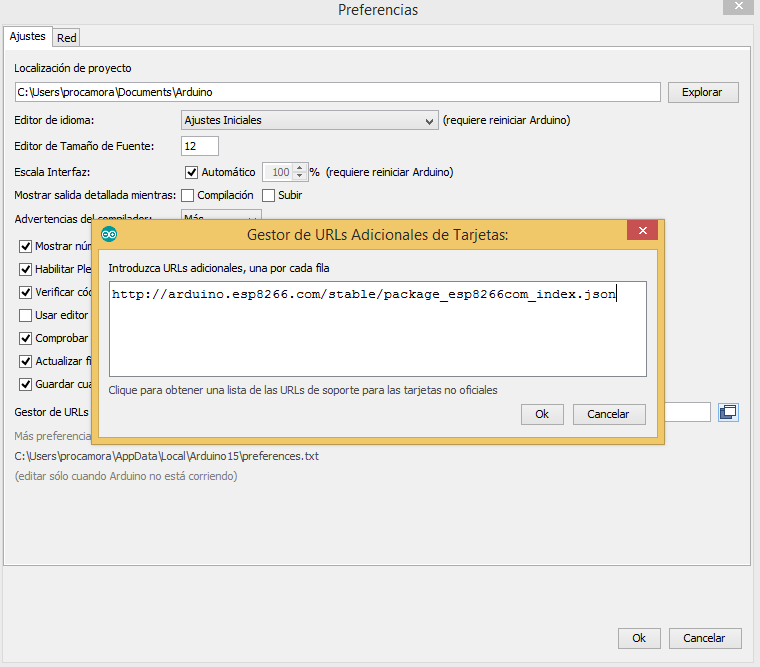The image size is (760, 667).
Task: Enable detailed output during Compilación
Action: click(x=188, y=195)
